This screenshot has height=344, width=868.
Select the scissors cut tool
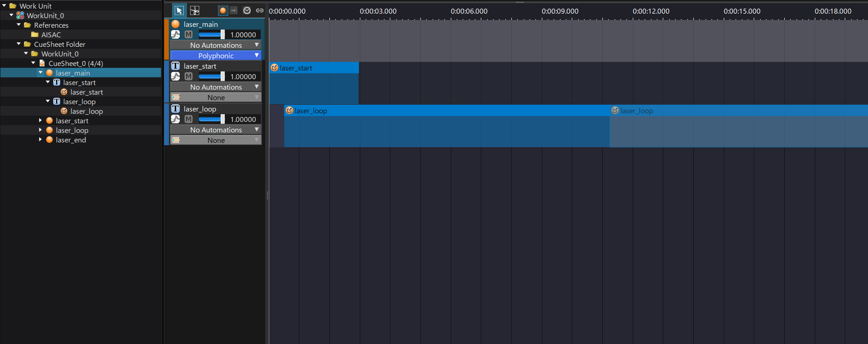195,10
